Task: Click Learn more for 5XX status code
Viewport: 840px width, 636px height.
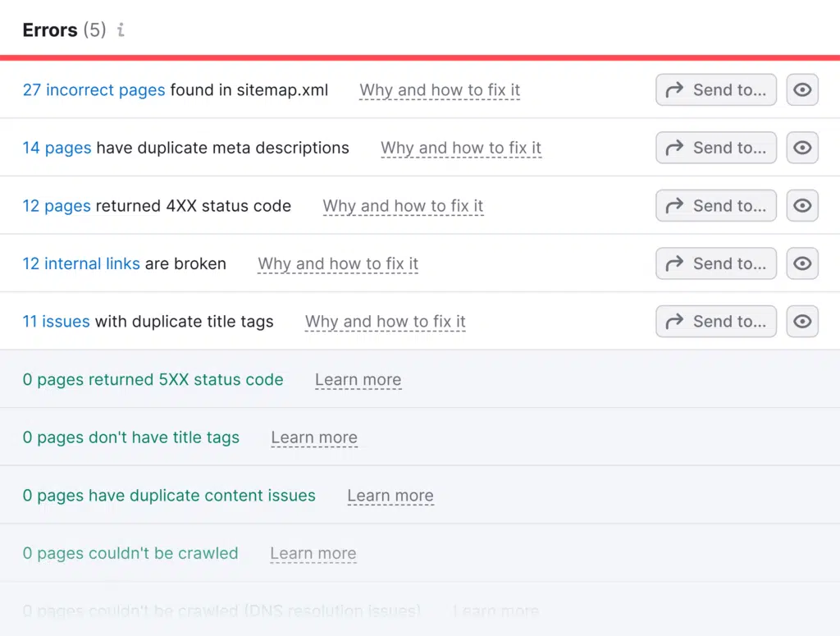Action: (x=358, y=380)
